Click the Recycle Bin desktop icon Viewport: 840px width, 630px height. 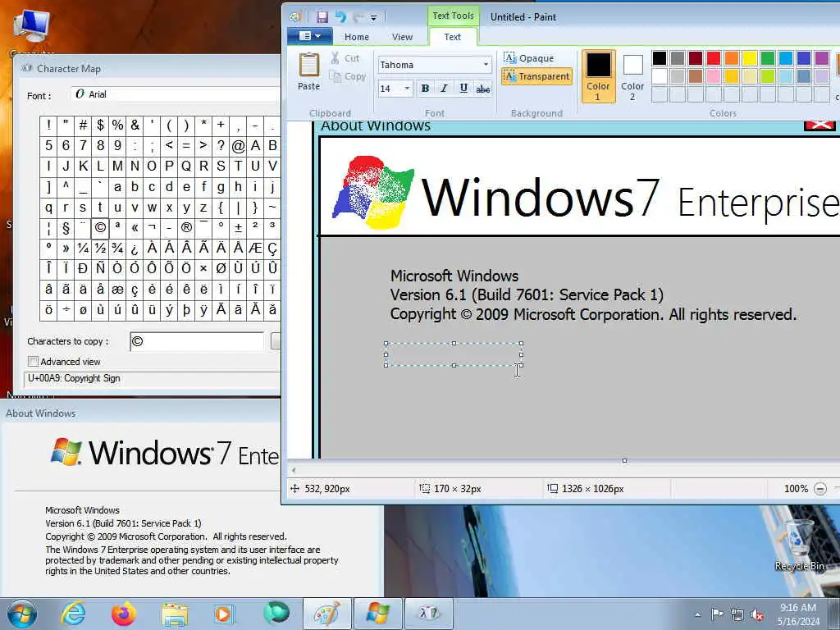[799, 546]
